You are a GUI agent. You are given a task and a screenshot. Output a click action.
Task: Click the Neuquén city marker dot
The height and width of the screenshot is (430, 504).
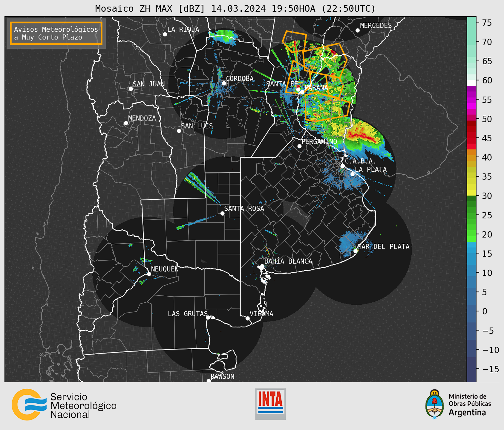coord(149,274)
